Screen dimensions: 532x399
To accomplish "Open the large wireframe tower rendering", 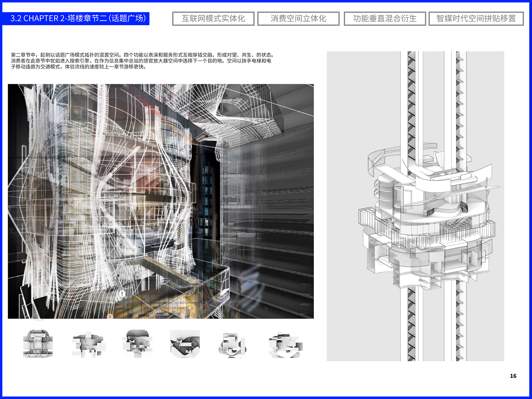I will tap(161, 201).
